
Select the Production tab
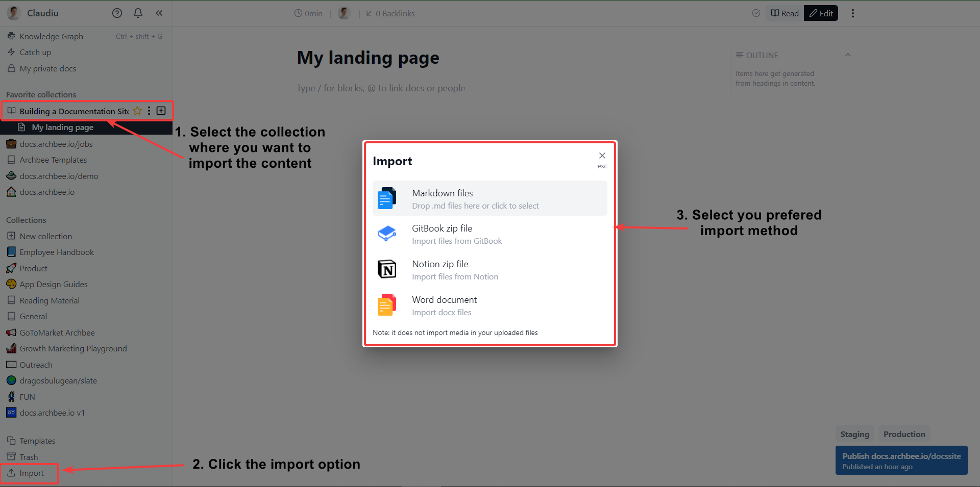pos(904,434)
